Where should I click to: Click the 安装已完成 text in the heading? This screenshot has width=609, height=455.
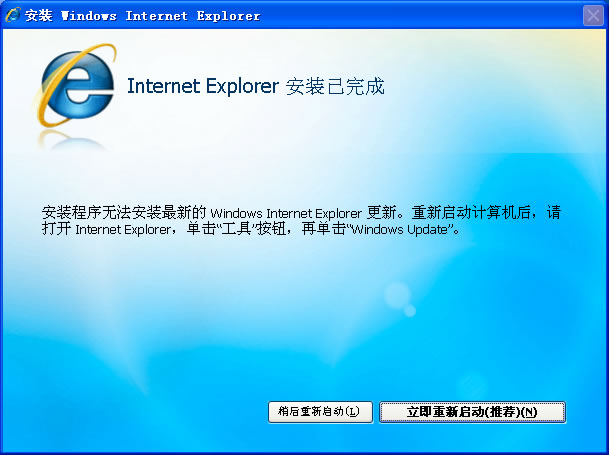point(335,86)
